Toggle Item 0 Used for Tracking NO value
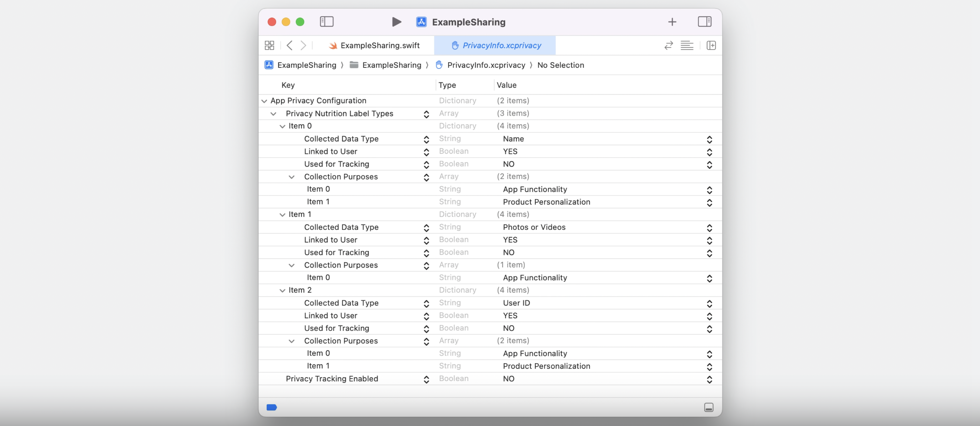 (709, 164)
